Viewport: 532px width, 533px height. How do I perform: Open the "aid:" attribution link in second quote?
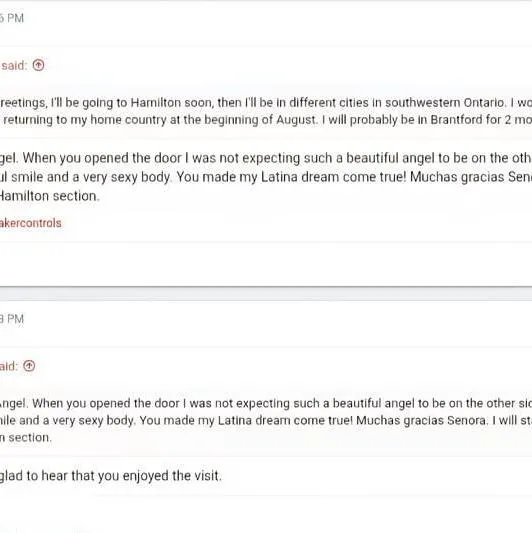coord(9,366)
